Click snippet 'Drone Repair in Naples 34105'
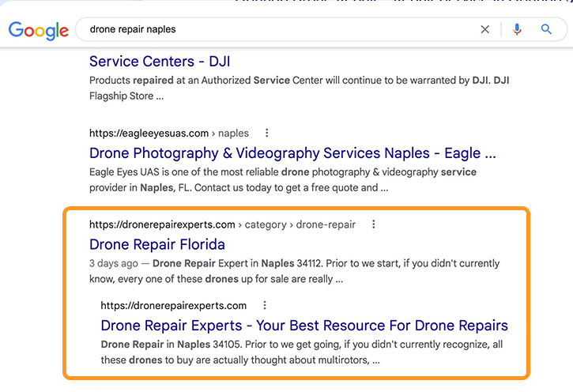The width and height of the screenshot is (573, 392). [302, 352]
